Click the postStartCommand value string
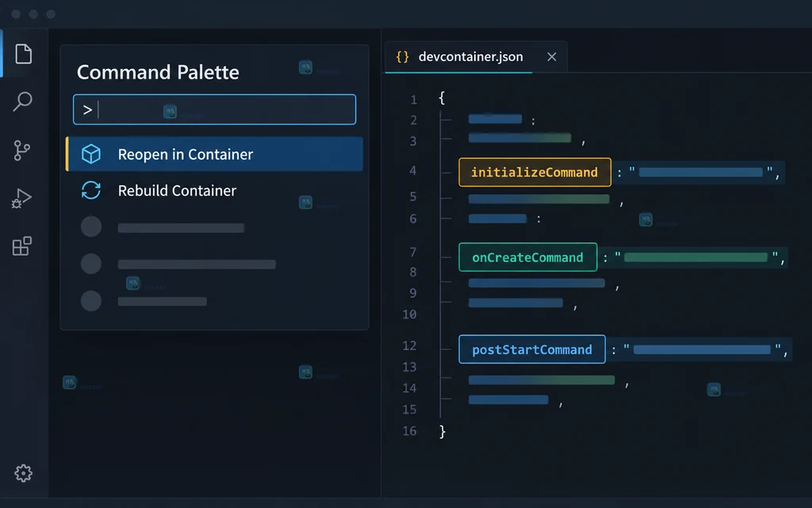This screenshot has width=812, height=508. tap(702, 349)
